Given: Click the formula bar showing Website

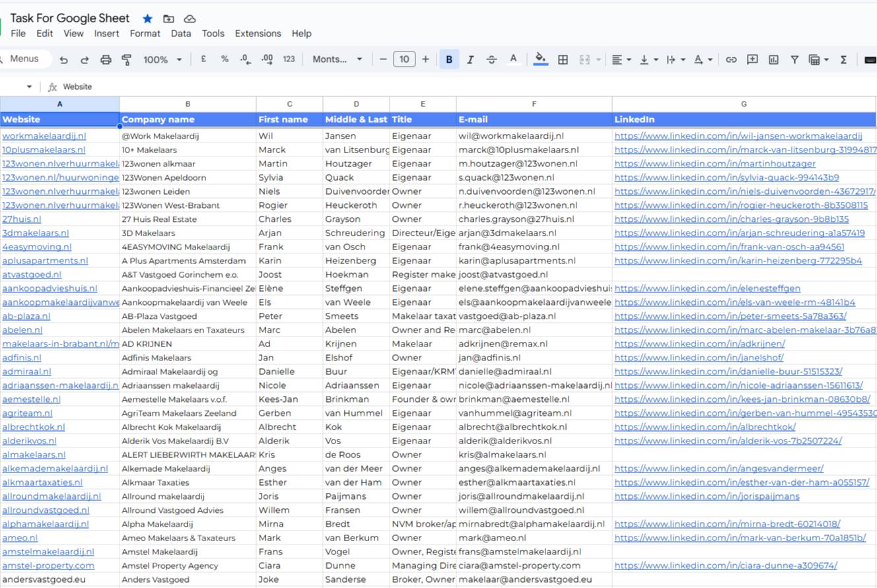Looking at the screenshot, I should [469, 87].
